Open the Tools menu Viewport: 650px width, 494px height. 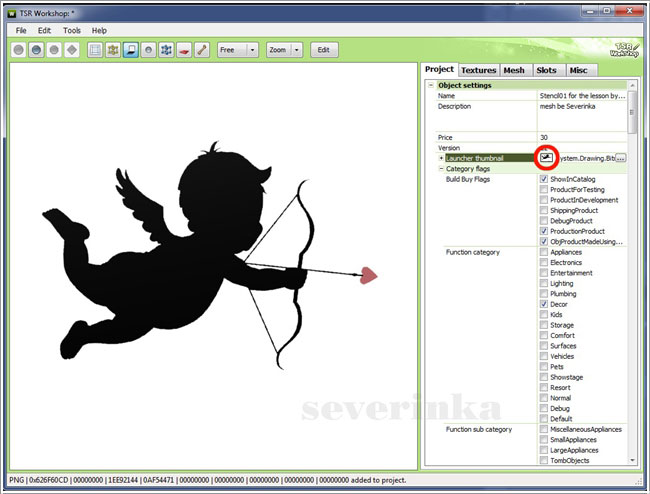72,31
